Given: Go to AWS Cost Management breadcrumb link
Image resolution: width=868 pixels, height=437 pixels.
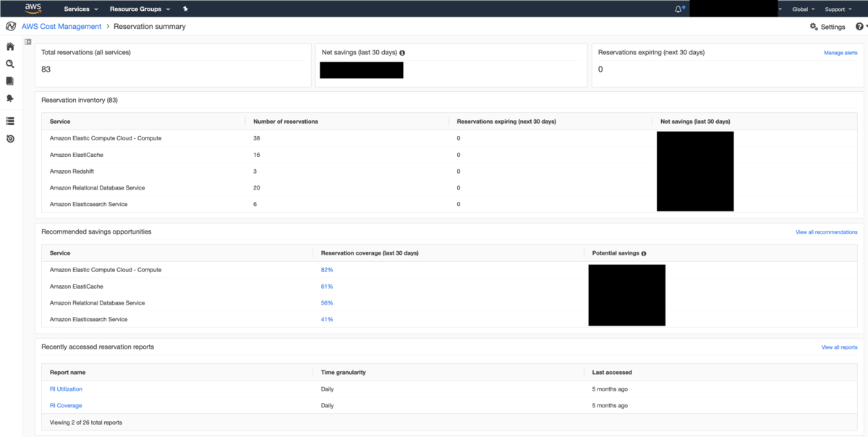Looking at the screenshot, I should (61, 27).
